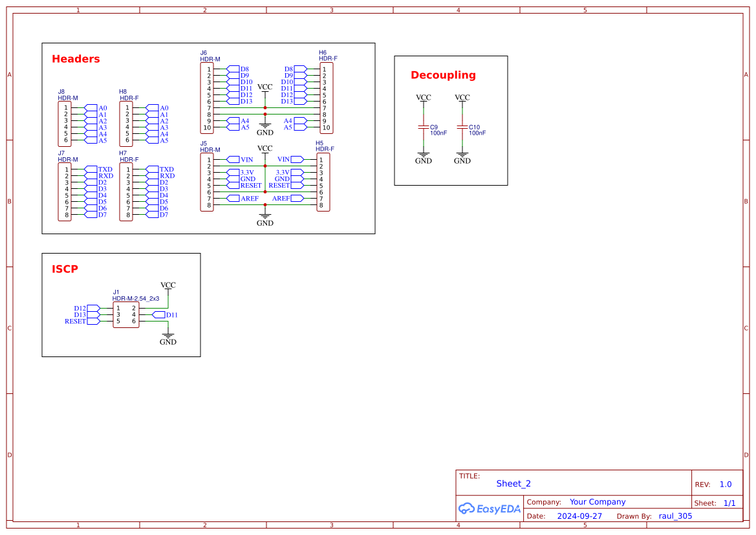This screenshot has height=535, width=756.
Task: Select the J5 designator label
Action: 204,143
